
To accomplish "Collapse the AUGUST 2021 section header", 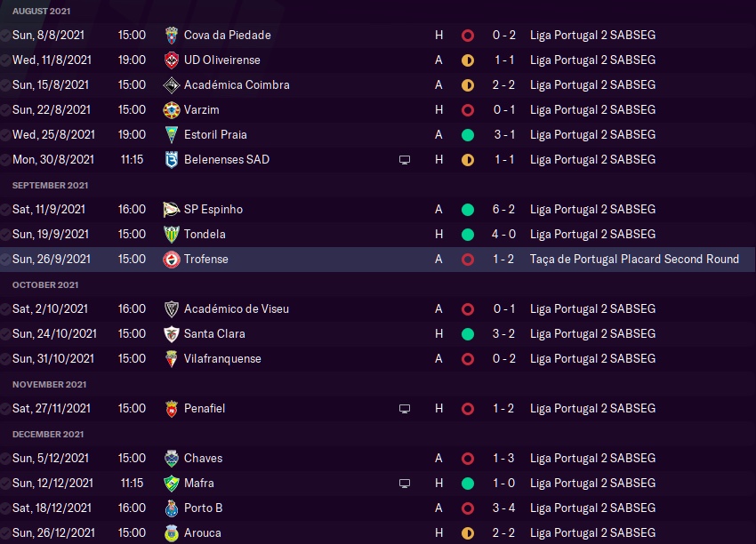I will 42,11.
